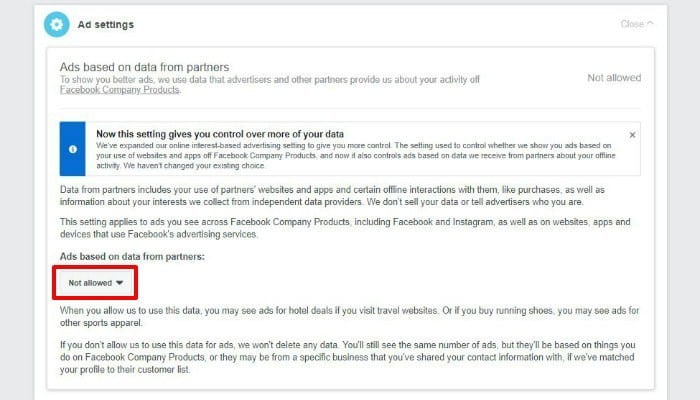Viewport: 700px width, 400px height.
Task: Click the Not allowed status on the right
Action: 614,78
